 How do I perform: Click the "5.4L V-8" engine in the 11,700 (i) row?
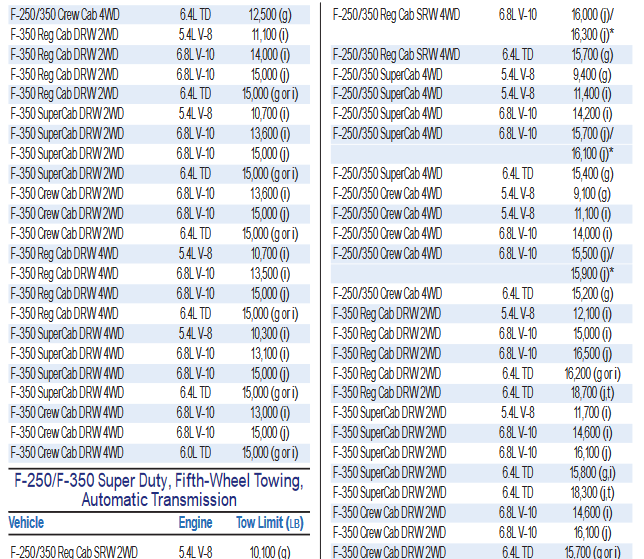point(518,412)
